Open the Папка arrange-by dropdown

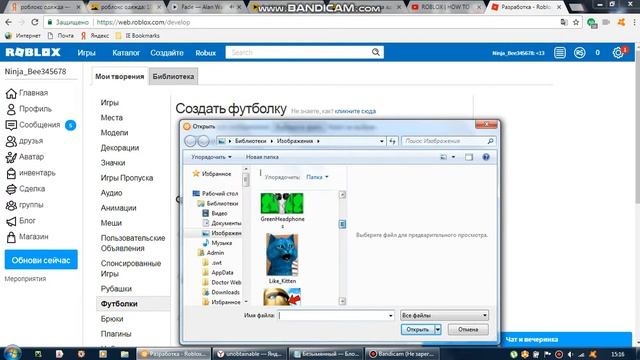pos(317,177)
